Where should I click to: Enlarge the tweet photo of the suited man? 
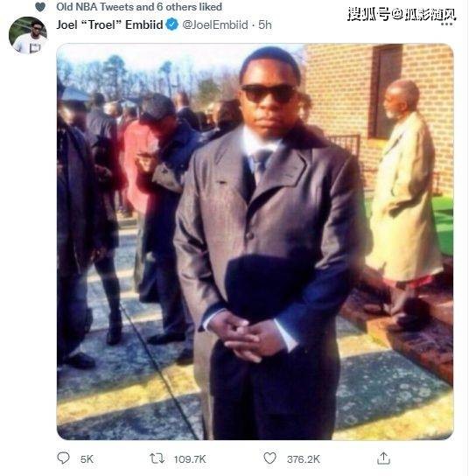pyautogui.click(x=255, y=241)
